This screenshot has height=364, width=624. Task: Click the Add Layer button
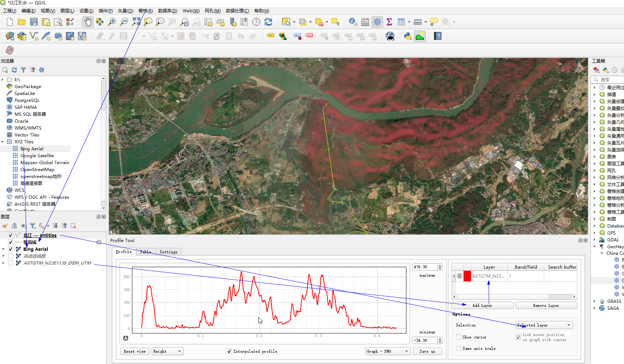482,305
